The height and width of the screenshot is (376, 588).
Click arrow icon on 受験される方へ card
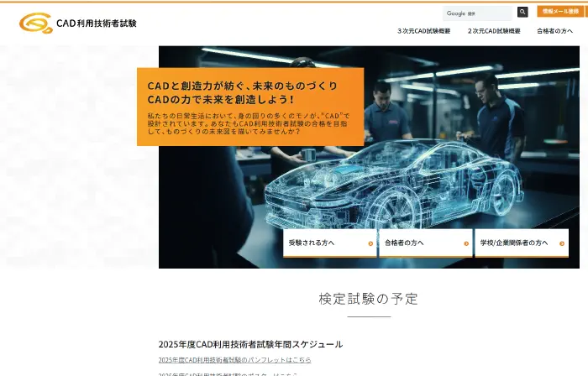click(370, 243)
